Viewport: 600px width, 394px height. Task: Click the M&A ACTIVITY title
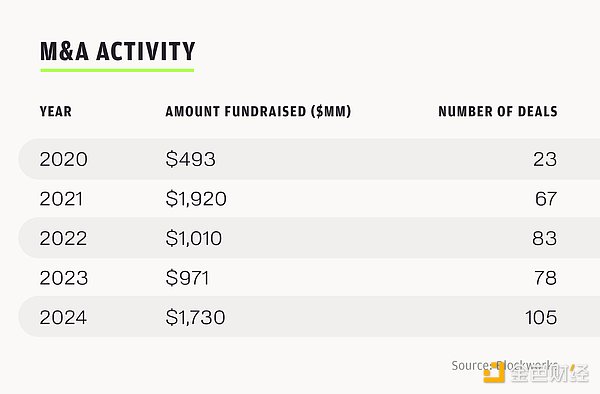pyautogui.click(x=117, y=51)
